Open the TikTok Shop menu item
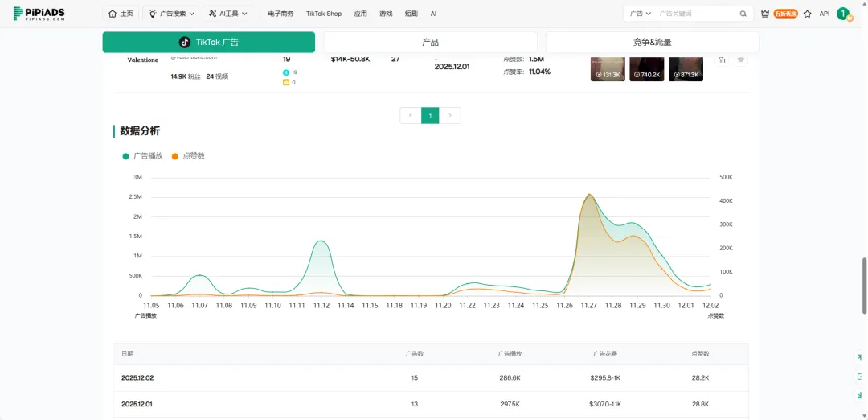The width and height of the screenshot is (868, 420). (x=323, y=14)
